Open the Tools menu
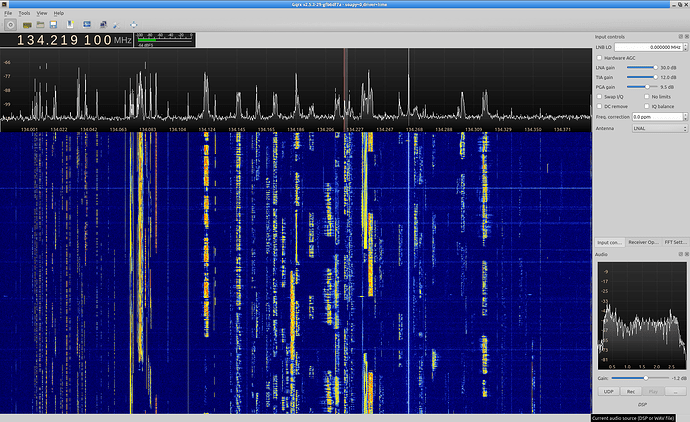The image size is (690, 422). [24, 13]
